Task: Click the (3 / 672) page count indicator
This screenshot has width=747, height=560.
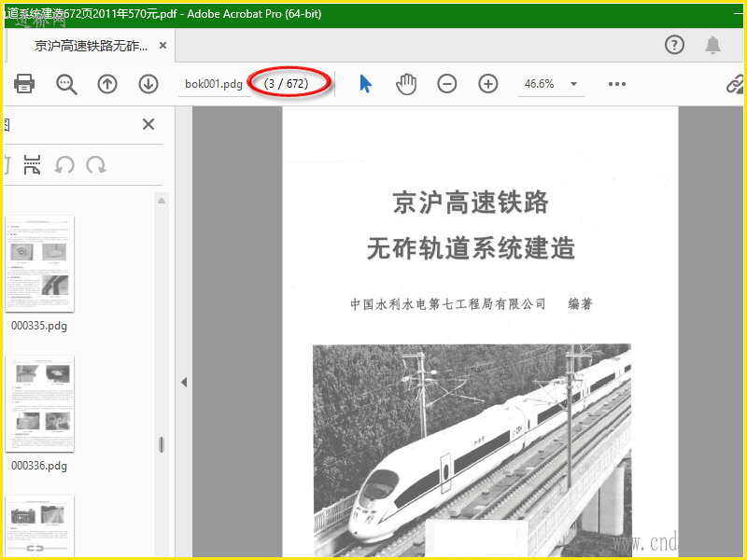Action: coord(287,84)
